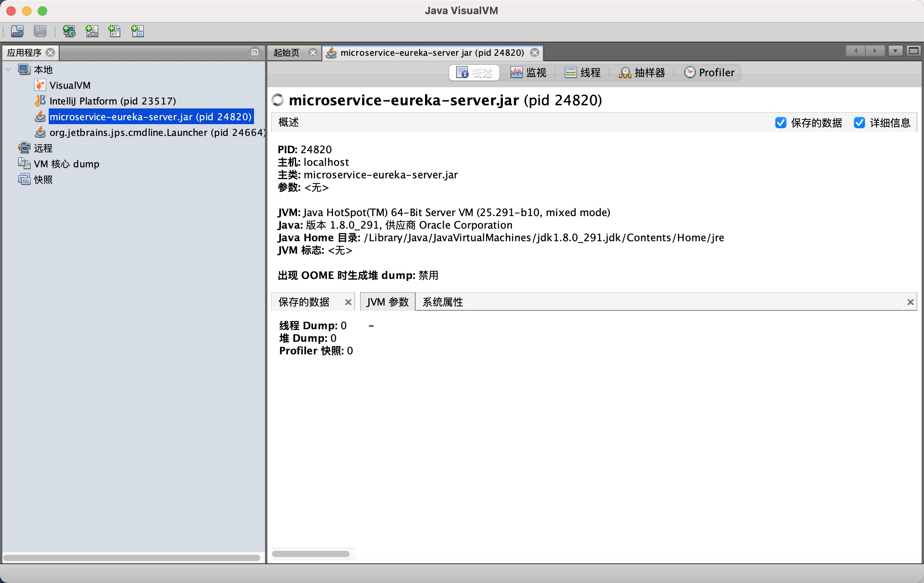Click Add JMX Connection toolbar icon
924x583 pixels.
(92, 31)
